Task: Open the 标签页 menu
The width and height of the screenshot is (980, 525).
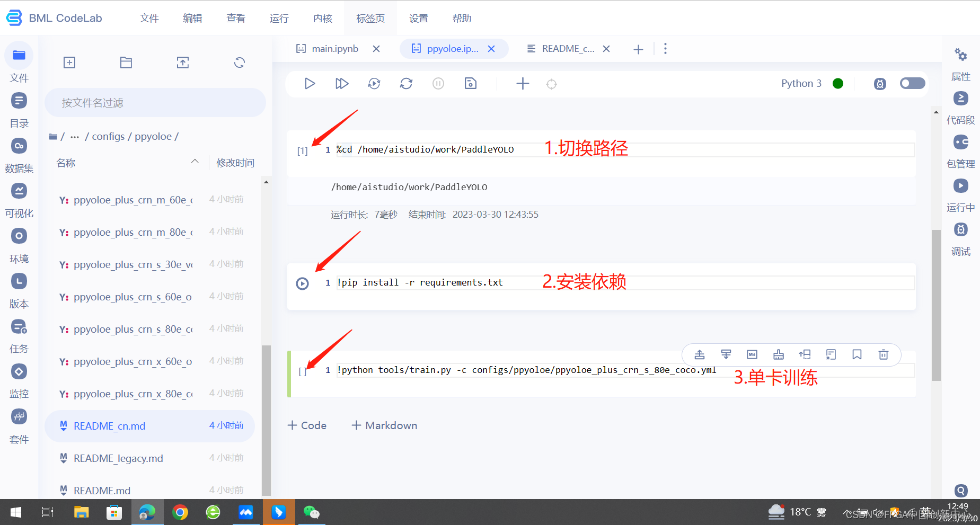Action: [370, 18]
